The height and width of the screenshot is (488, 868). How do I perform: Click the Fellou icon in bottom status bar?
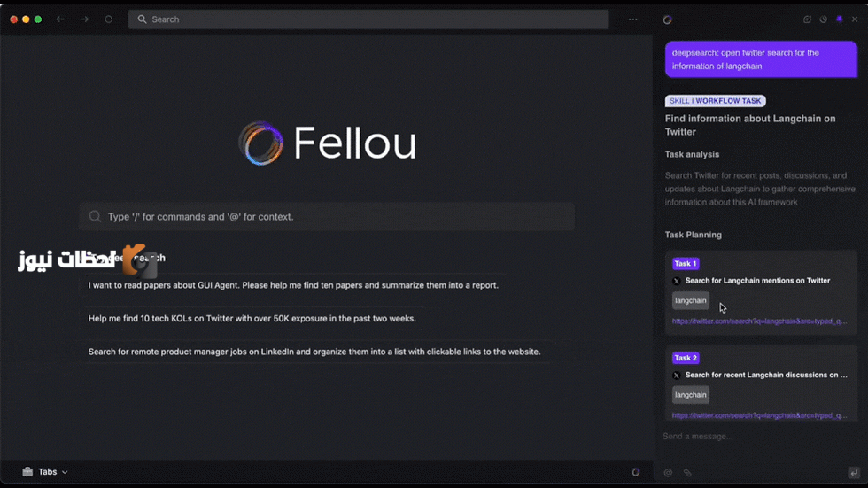636,472
